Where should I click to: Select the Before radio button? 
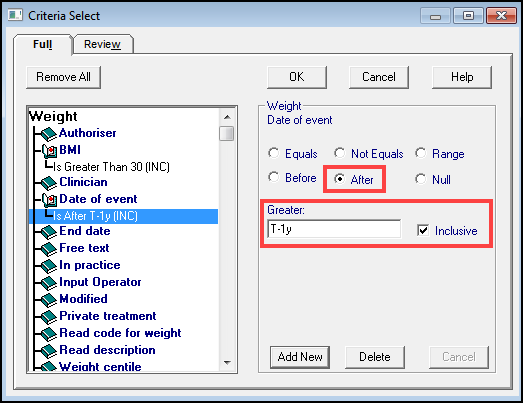click(x=274, y=177)
